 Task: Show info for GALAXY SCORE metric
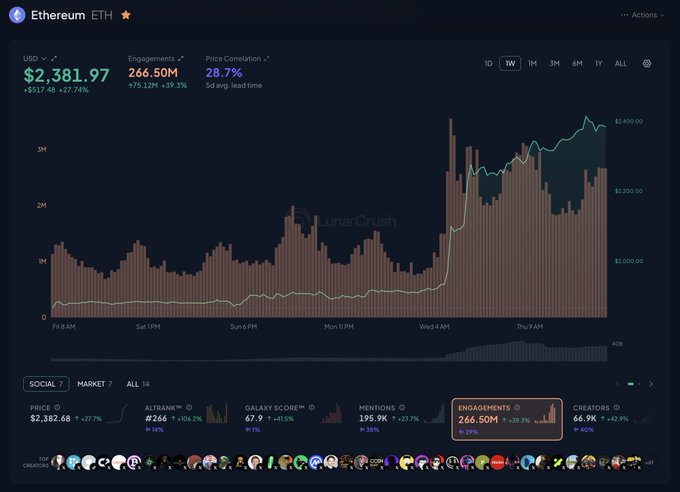pos(311,407)
